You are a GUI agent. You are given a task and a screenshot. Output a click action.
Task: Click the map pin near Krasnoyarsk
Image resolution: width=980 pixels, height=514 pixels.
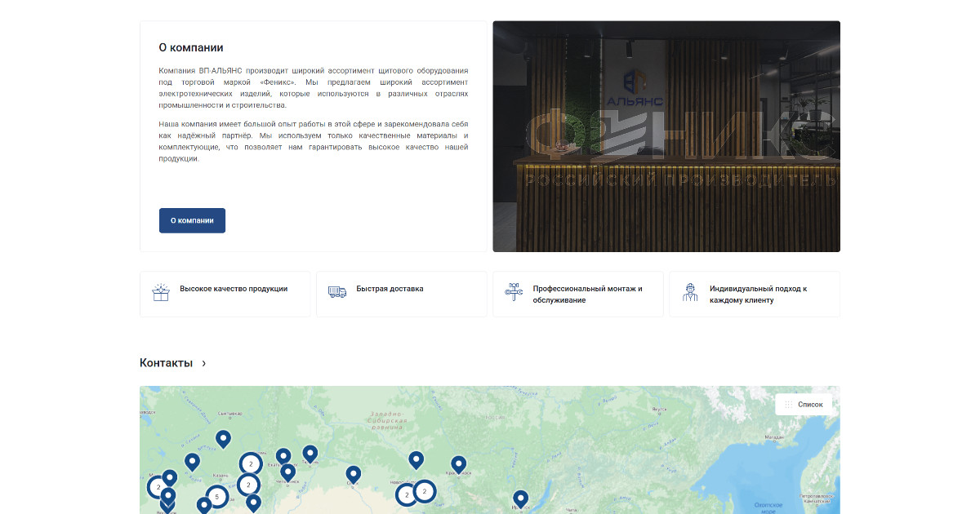click(x=459, y=464)
